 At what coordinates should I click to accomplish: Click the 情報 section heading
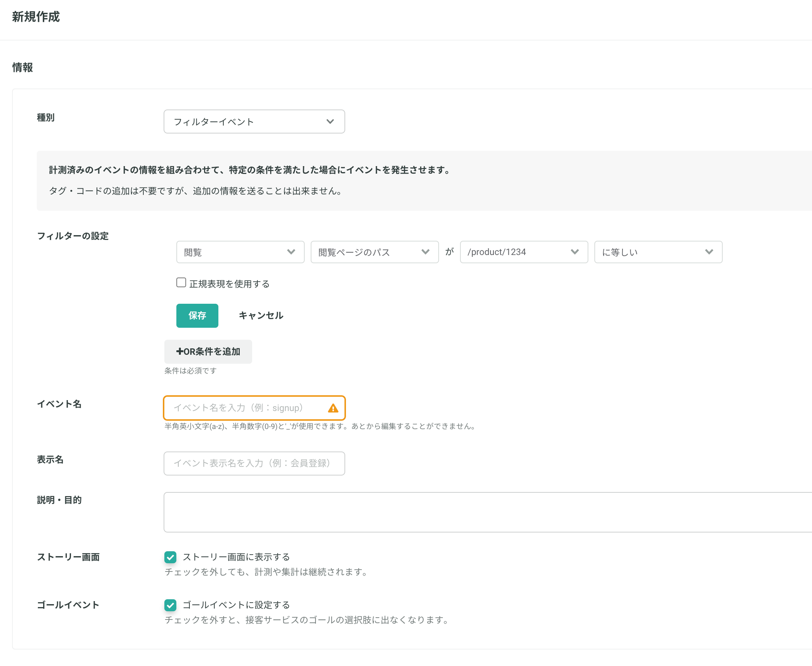[x=23, y=67]
